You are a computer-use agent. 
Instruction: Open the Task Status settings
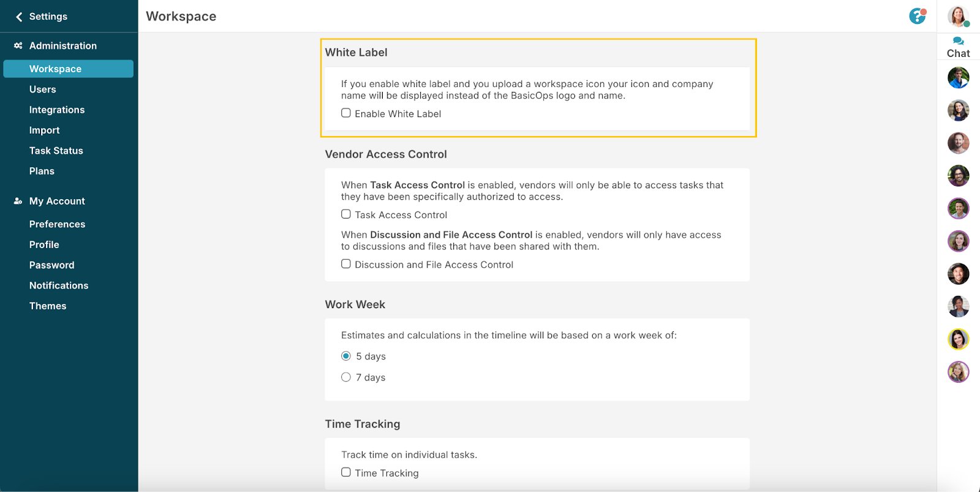(56, 151)
